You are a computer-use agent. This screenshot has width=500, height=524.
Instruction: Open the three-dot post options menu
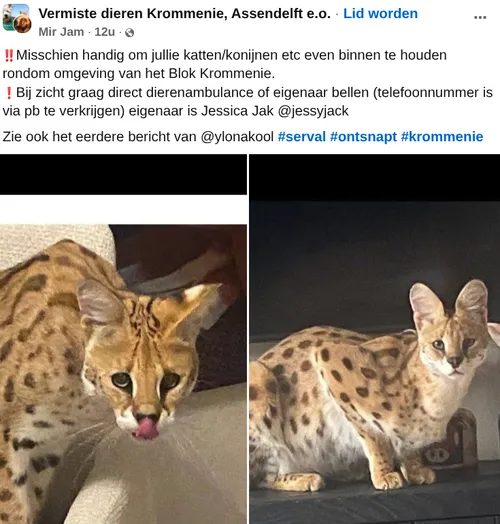[x=480, y=17]
